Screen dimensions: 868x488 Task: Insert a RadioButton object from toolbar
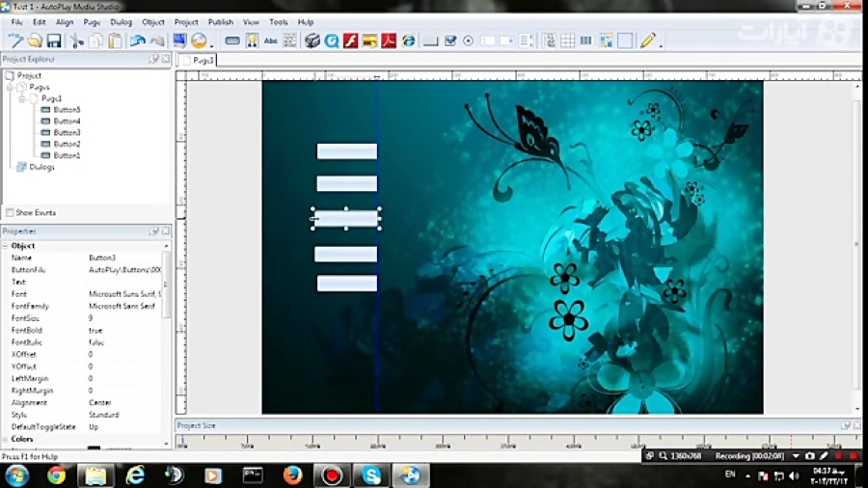click(469, 41)
